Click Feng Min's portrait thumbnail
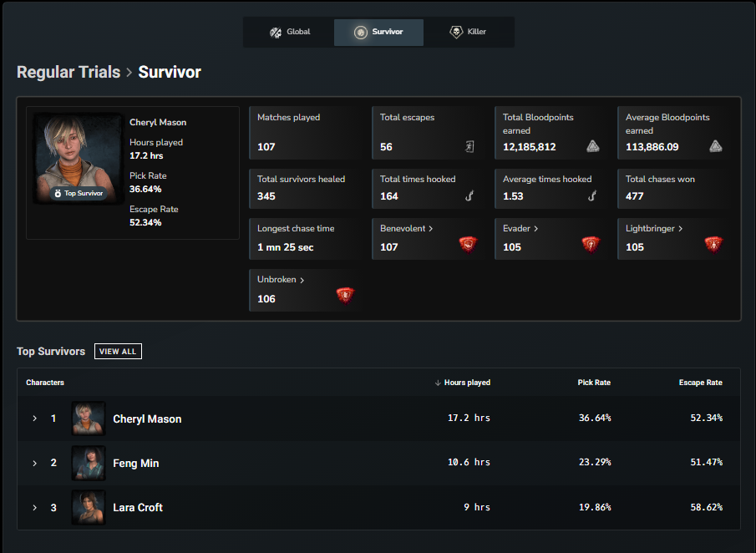Image resolution: width=756 pixels, height=553 pixels. click(x=89, y=463)
